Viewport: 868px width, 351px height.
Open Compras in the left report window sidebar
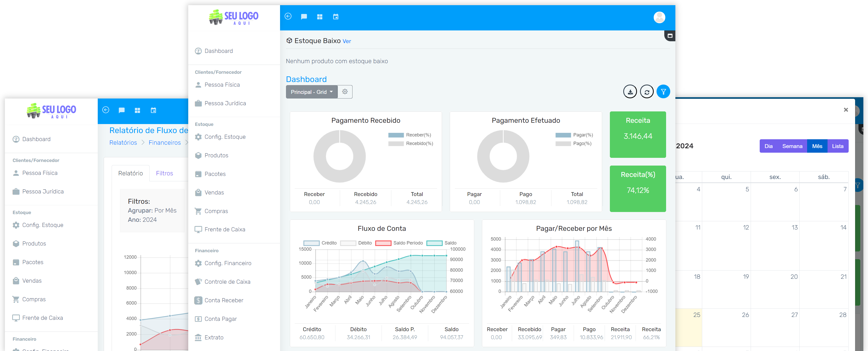(29, 299)
